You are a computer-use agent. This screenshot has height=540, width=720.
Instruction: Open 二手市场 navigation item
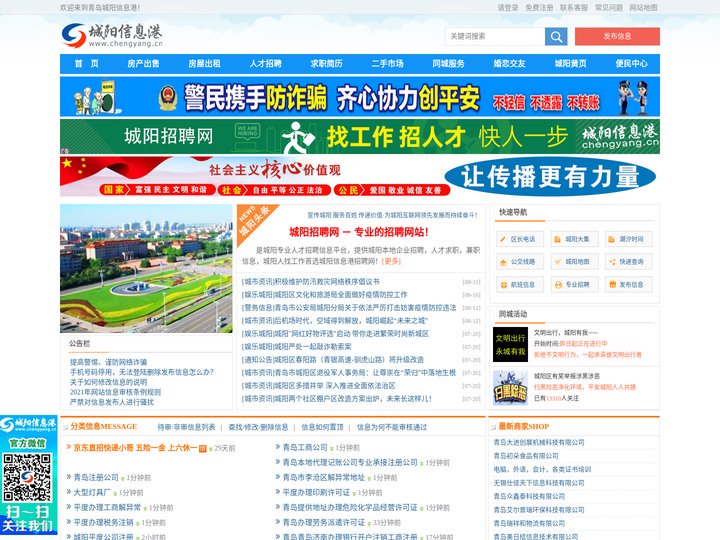388,64
